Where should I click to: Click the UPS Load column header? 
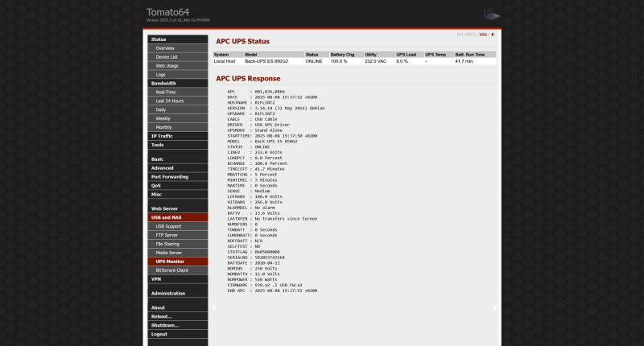pyautogui.click(x=409, y=55)
